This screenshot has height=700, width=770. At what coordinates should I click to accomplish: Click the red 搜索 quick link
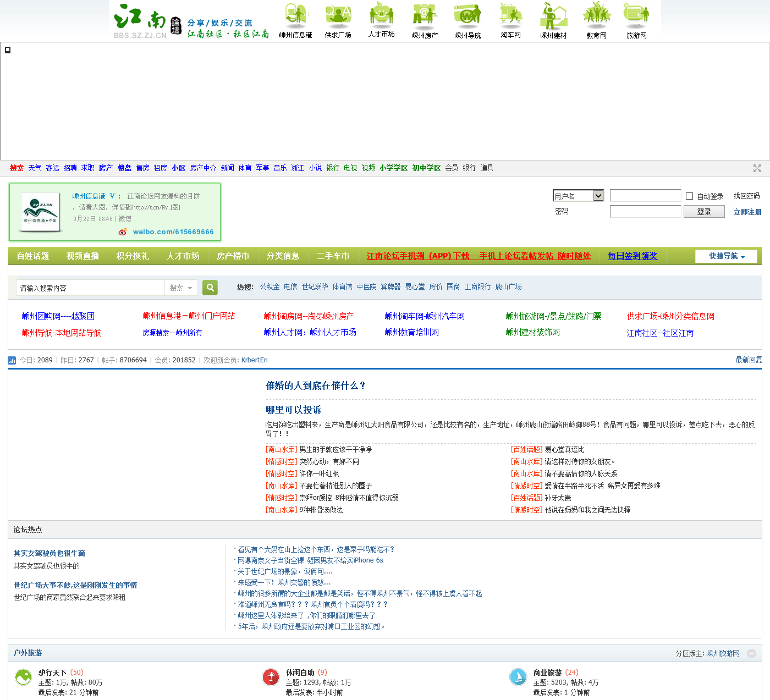pyautogui.click(x=16, y=168)
